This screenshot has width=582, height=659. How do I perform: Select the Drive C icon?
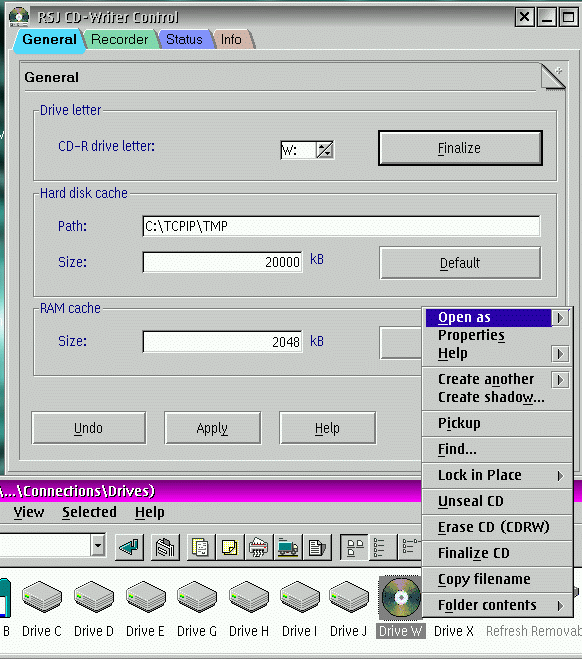click(42, 597)
